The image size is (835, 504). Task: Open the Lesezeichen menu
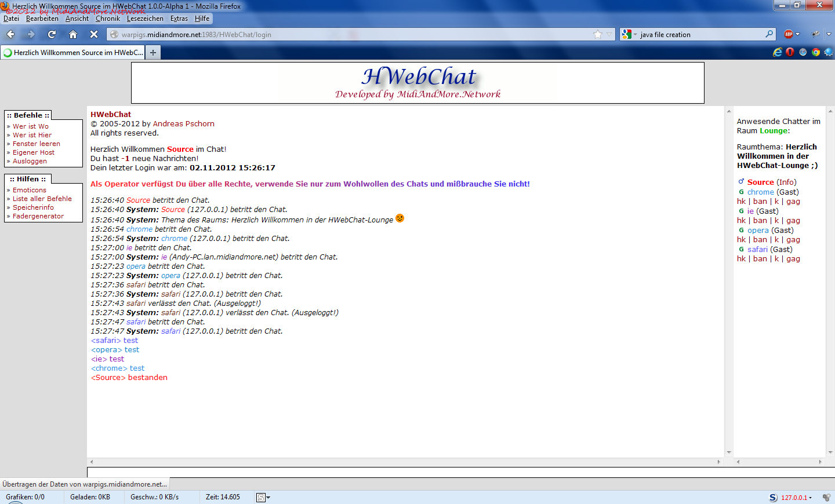[x=145, y=19]
